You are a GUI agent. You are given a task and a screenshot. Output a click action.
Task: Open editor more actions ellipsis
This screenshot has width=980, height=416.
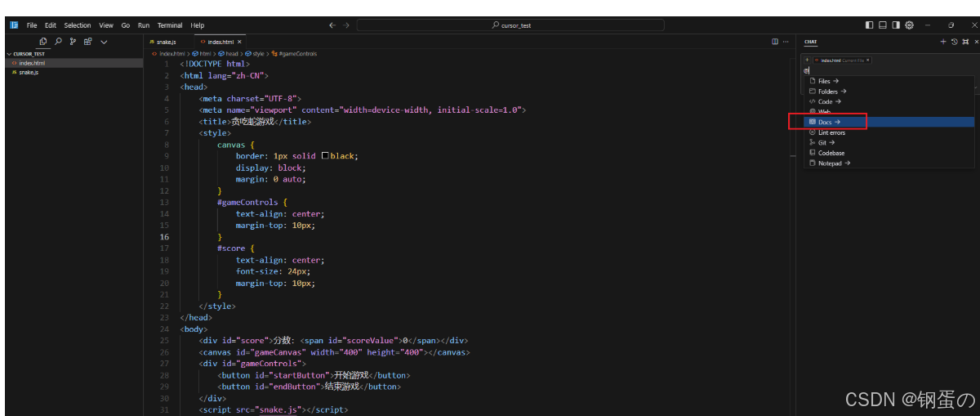786,42
